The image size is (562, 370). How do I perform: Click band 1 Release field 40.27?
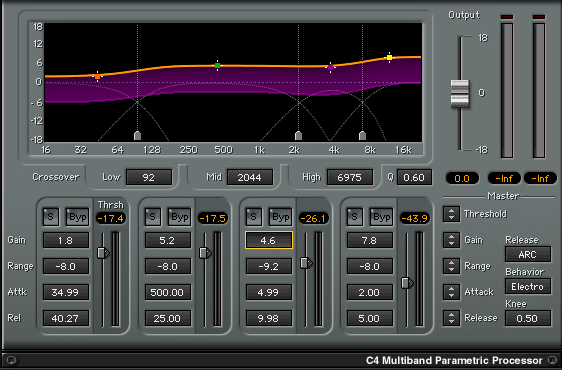[x=66, y=318]
